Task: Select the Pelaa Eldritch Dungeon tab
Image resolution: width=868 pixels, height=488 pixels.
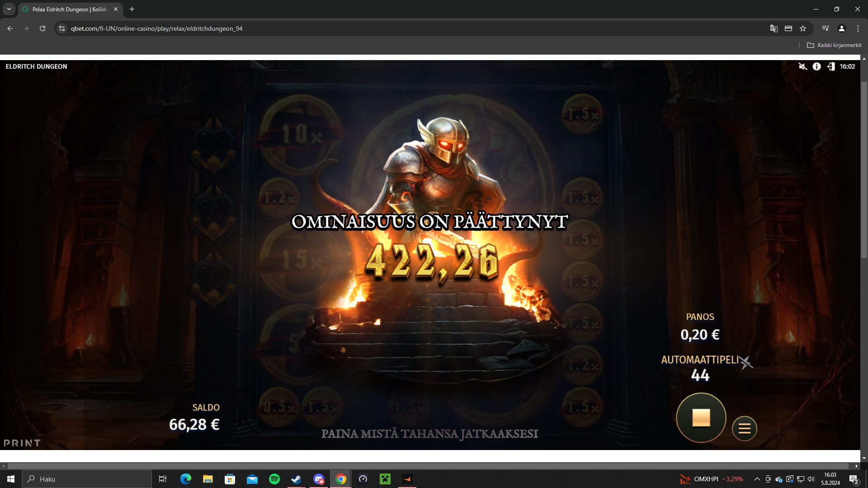Action: pyautogui.click(x=69, y=9)
